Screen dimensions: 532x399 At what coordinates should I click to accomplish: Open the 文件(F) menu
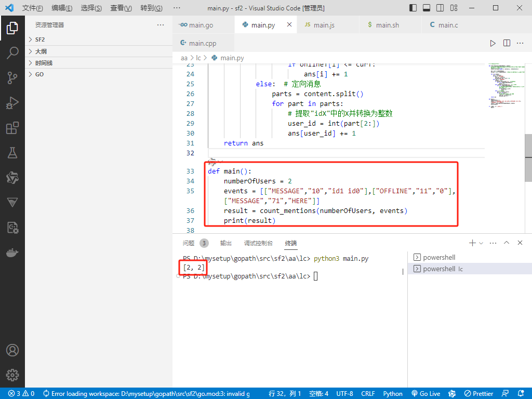[x=33, y=8]
